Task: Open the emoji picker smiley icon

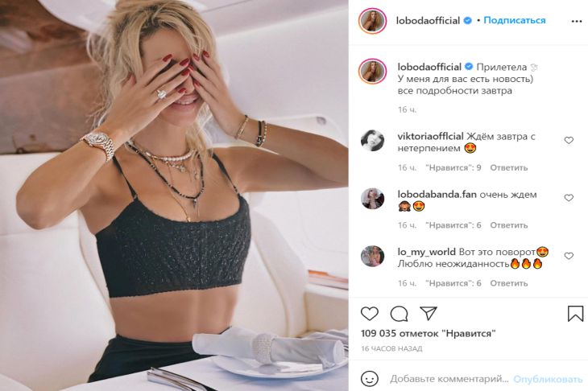Action: click(x=370, y=379)
